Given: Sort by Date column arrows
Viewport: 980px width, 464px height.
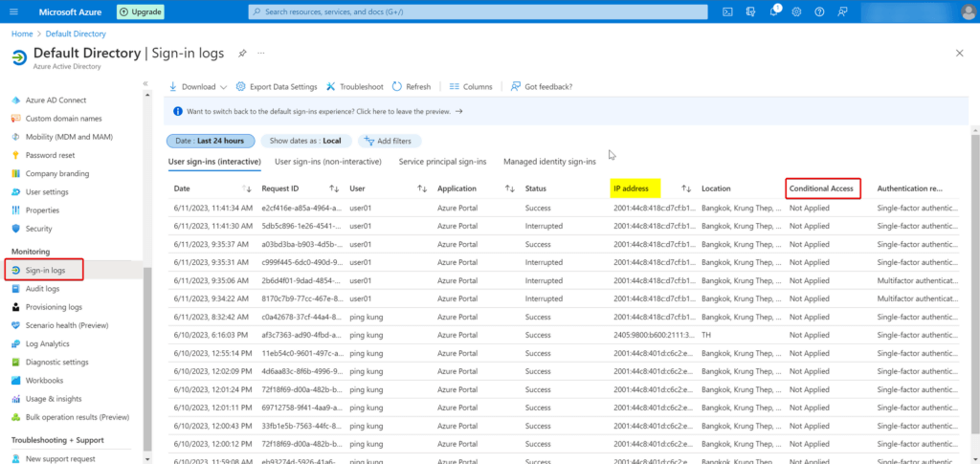Looking at the screenshot, I should click(x=246, y=188).
